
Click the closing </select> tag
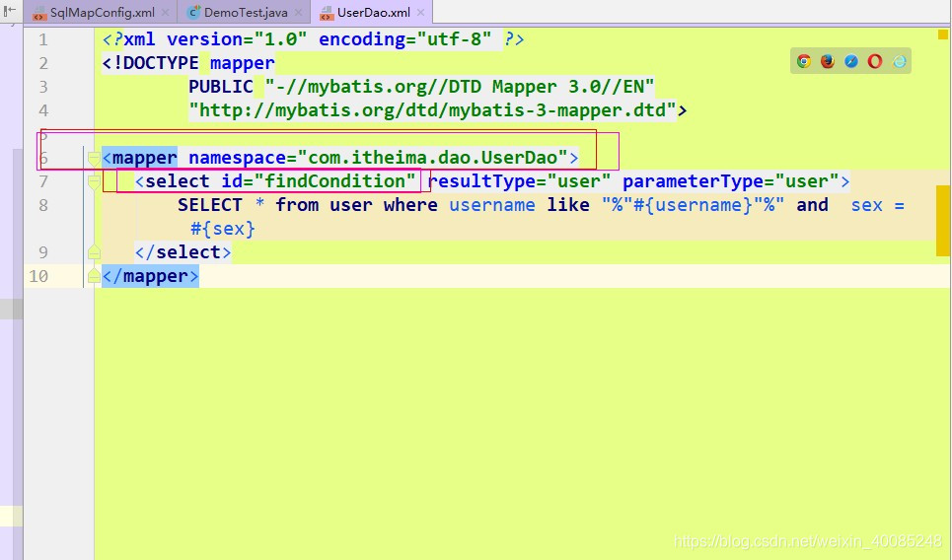[x=183, y=252]
